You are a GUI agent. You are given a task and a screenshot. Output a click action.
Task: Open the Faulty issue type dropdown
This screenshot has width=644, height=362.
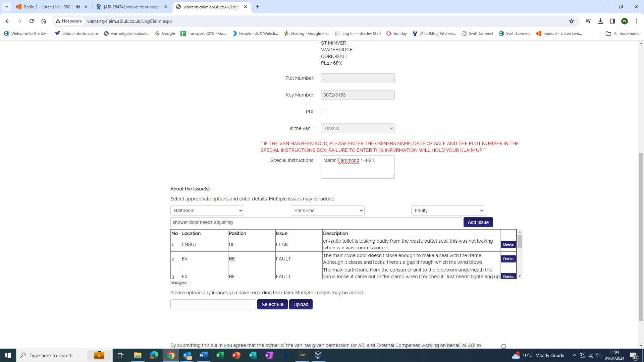click(448, 210)
